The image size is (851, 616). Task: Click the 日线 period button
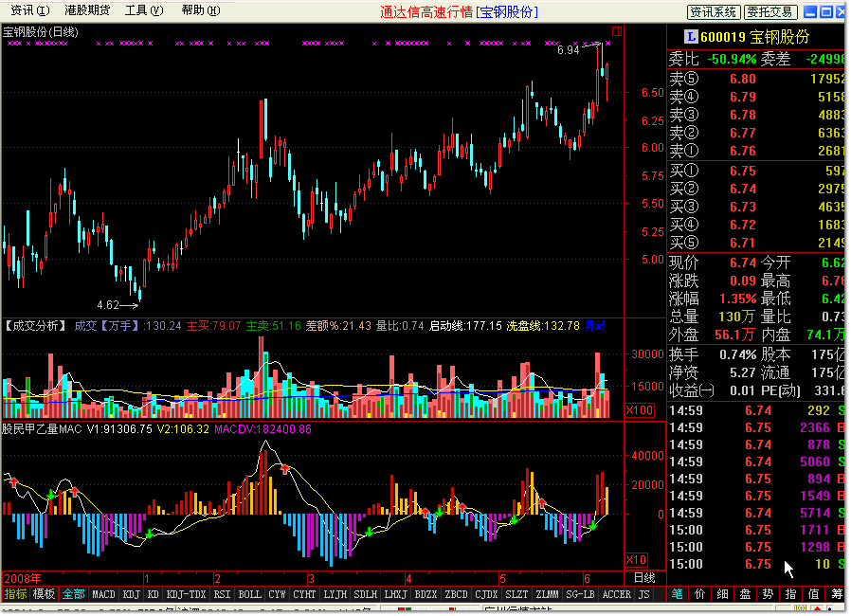tap(644, 578)
